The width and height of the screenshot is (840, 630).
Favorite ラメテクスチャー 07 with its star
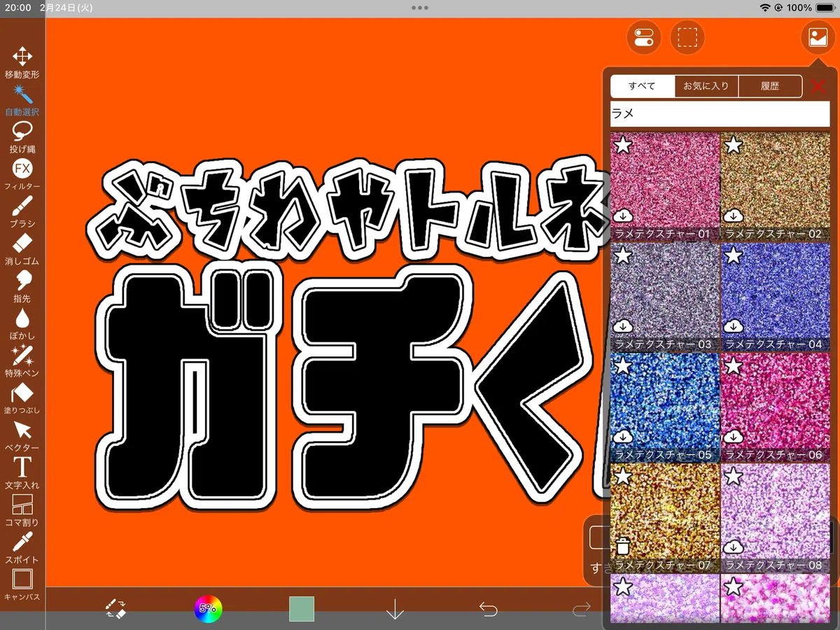pyautogui.click(x=623, y=477)
